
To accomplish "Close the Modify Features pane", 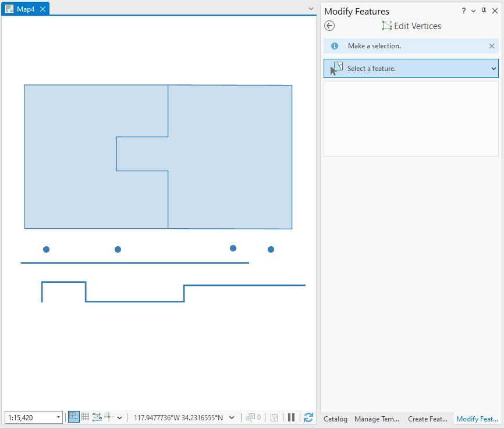I will coord(495,11).
